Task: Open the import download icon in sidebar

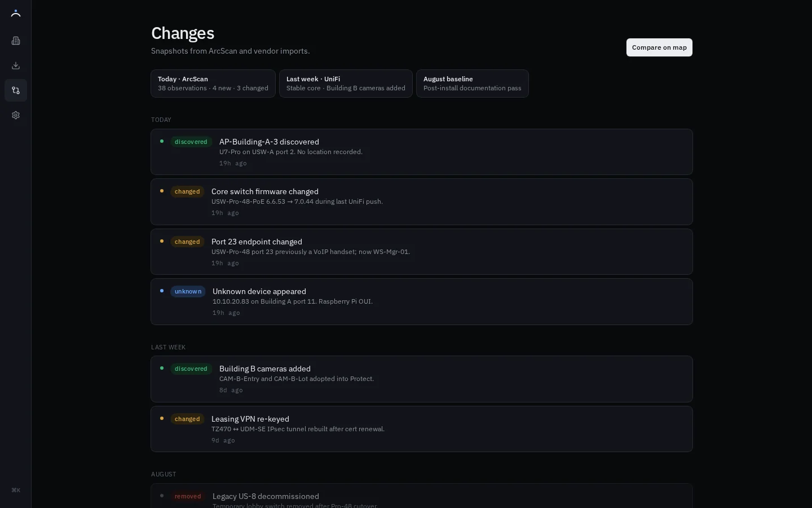Action: click(16, 65)
